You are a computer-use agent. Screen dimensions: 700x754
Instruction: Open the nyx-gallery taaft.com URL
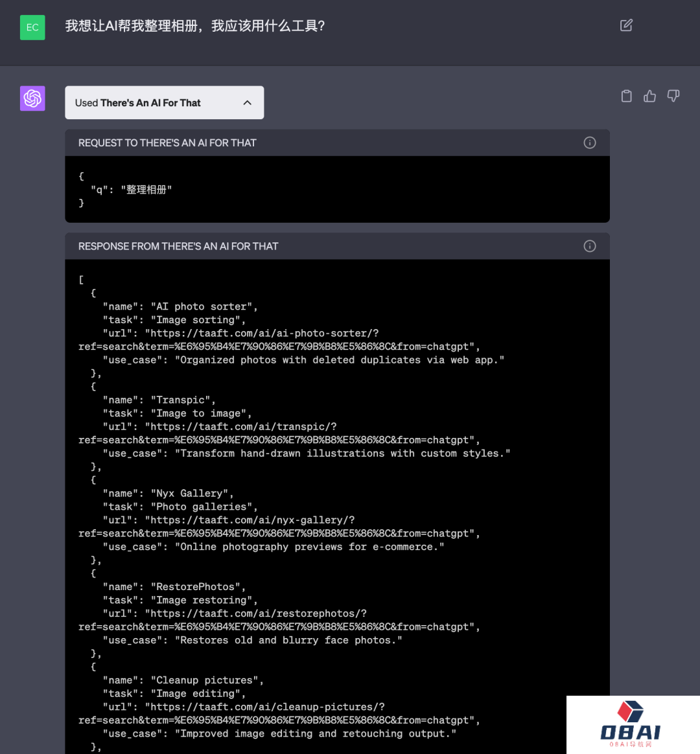click(x=250, y=520)
